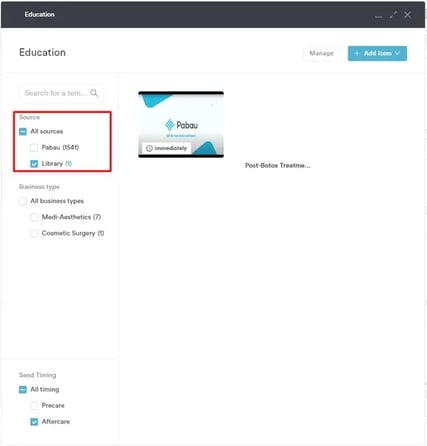Select the Medi-Aesthetics business type checkbox
The image size is (427, 446).
click(x=34, y=217)
